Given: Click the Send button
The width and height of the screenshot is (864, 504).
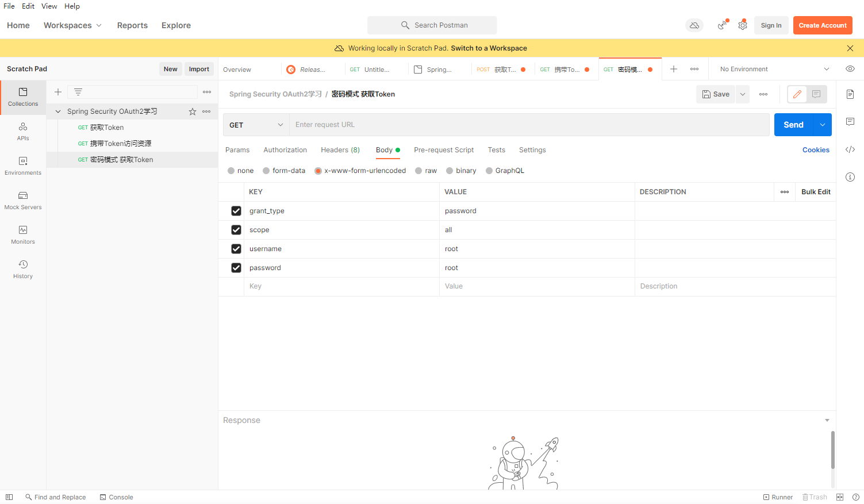Looking at the screenshot, I should click(793, 125).
